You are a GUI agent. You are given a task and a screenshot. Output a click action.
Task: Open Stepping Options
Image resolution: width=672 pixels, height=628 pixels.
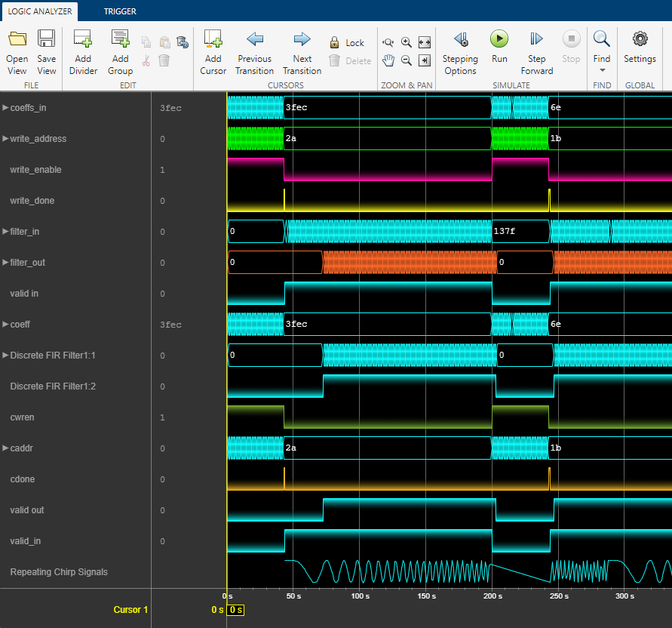(460, 39)
